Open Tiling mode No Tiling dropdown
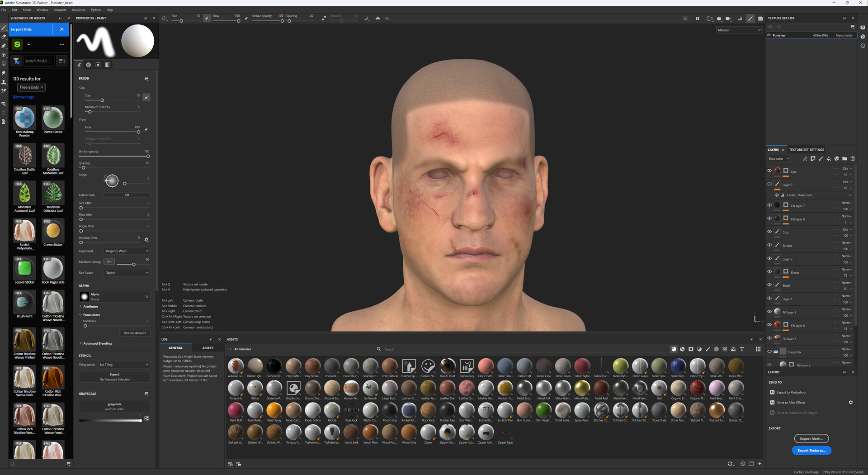Image resolution: width=868 pixels, height=475 pixels. click(124, 365)
